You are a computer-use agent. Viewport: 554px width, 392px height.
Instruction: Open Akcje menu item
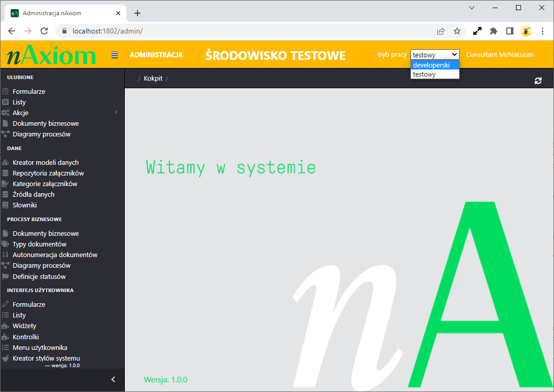click(x=20, y=113)
